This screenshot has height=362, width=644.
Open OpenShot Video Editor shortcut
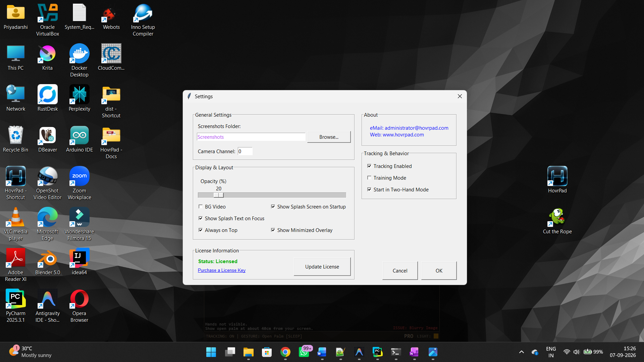click(47, 183)
